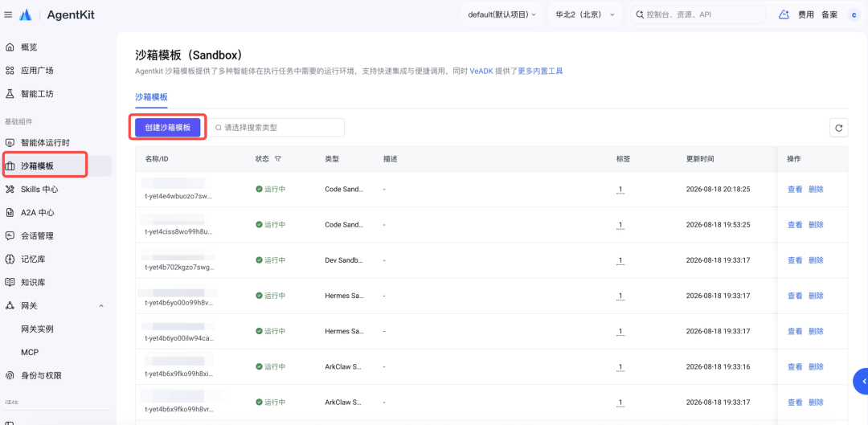Delete the template updated 19:53:25
The height and width of the screenshot is (425, 868).
(816, 225)
